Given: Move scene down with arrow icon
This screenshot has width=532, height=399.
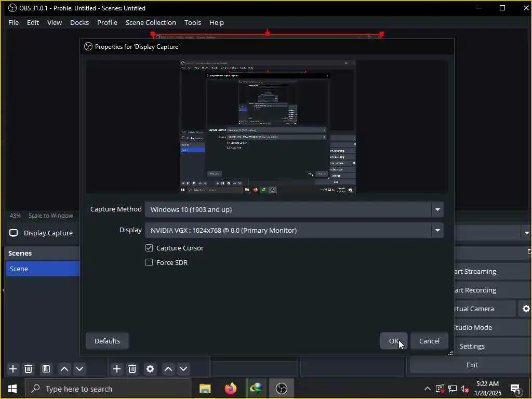Looking at the screenshot, I should coord(79,369).
